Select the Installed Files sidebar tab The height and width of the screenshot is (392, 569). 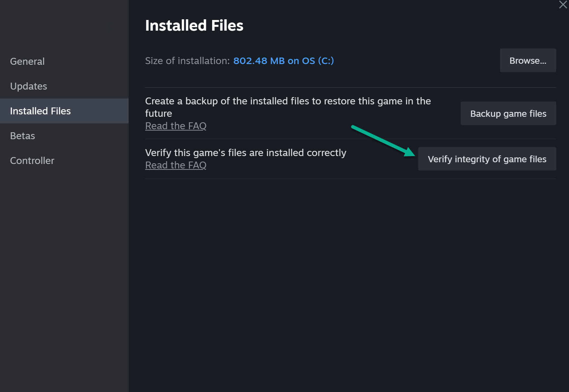coord(40,111)
